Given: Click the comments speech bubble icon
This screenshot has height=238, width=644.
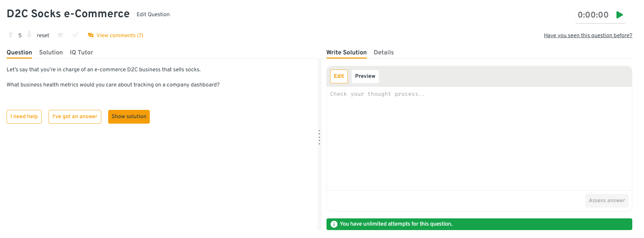Looking at the screenshot, I should point(91,35).
